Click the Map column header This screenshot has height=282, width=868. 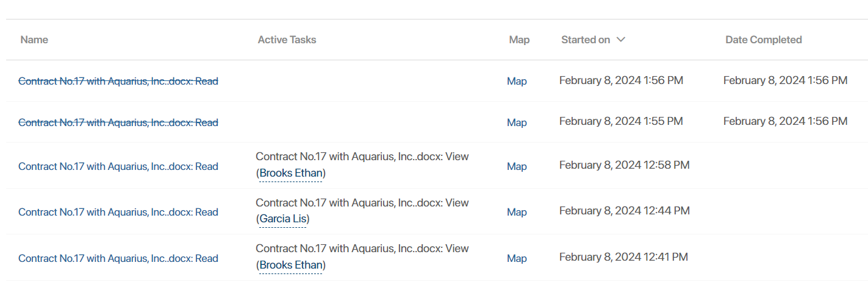pyautogui.click(x=519, y=40)
